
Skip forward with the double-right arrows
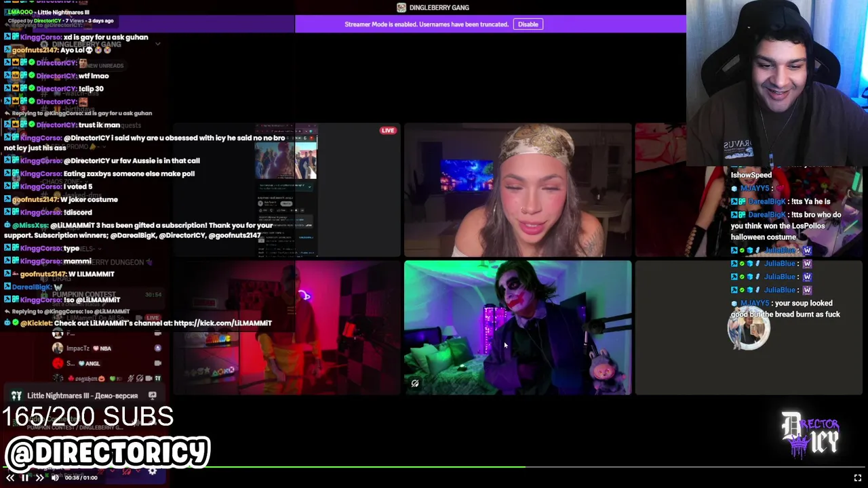click(39, 478)
